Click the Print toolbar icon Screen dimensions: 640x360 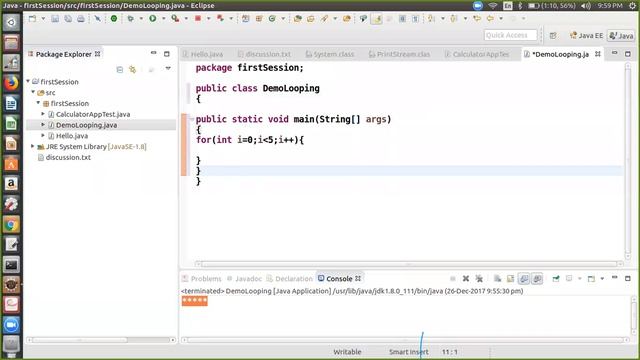81,18
